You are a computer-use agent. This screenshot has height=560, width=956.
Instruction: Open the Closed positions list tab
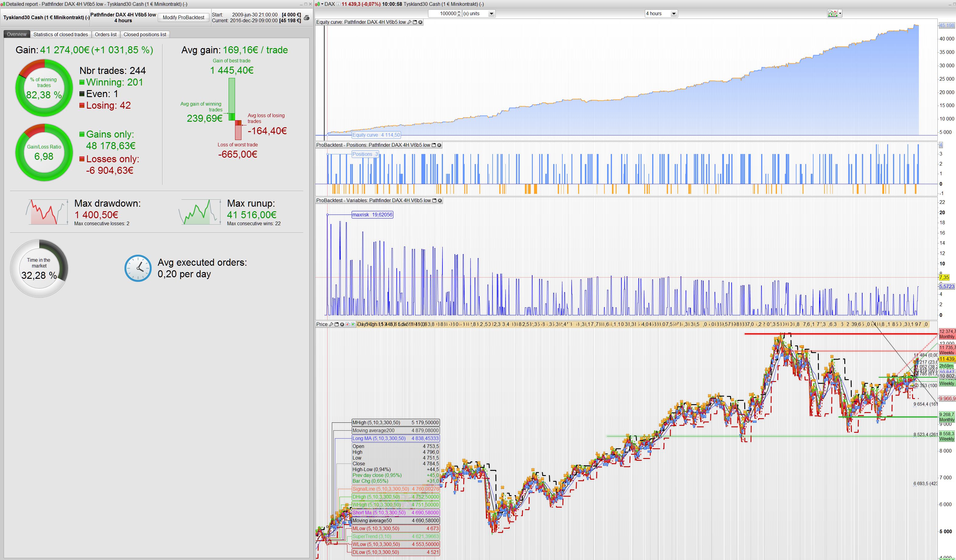145,34
